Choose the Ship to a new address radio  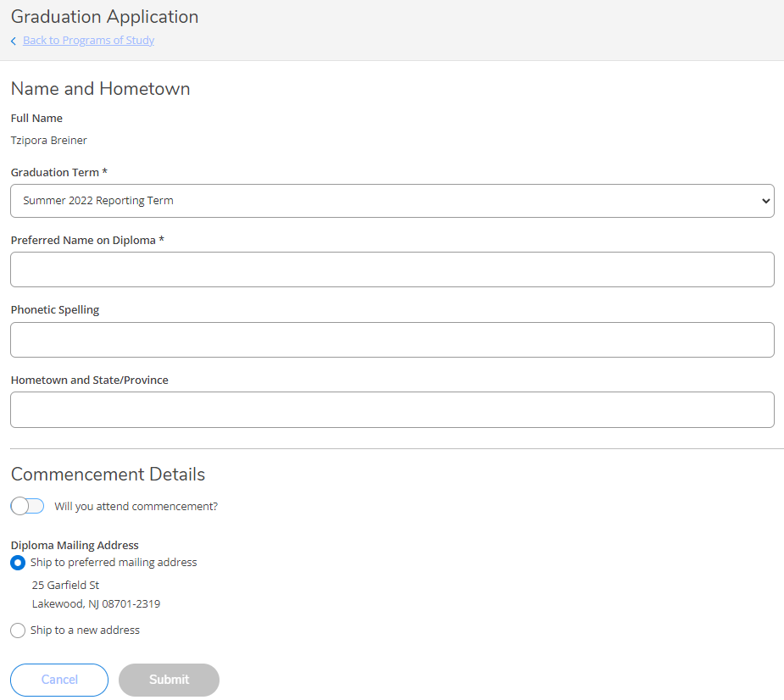click(x=18, y=631)
